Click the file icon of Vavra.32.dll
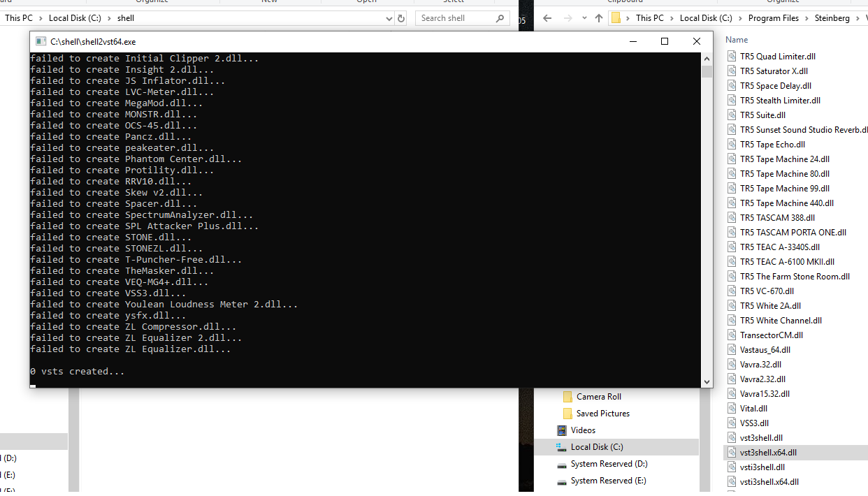 point(732,365)
